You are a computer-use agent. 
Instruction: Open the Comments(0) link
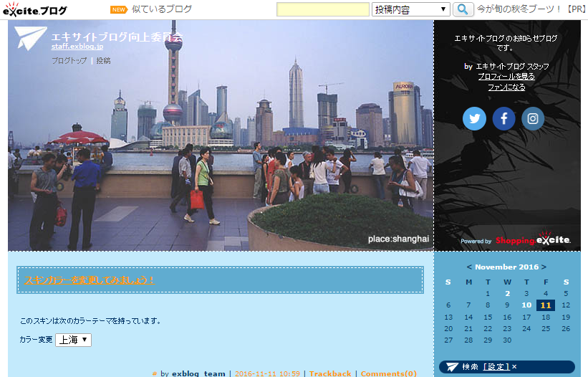pyautogui.click(x=388, y=373)
